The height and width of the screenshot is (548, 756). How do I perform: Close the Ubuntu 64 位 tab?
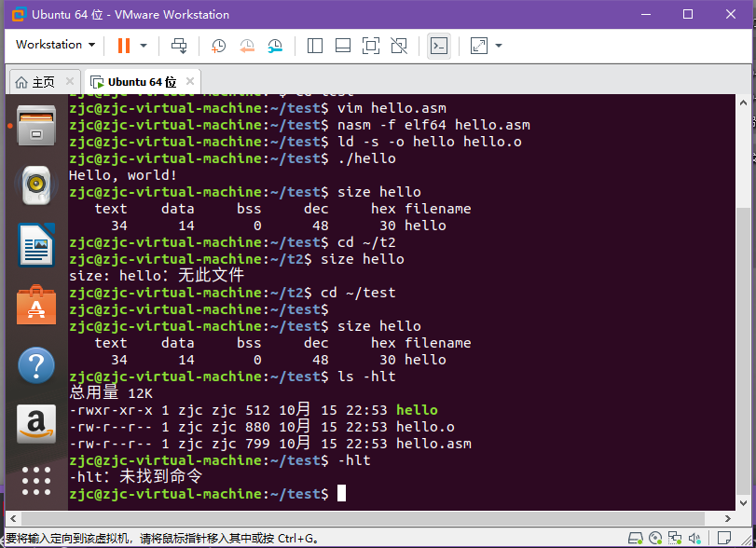(x=190, y=81)
